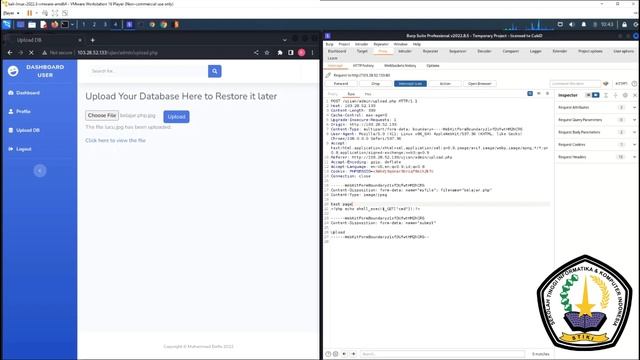Open the VMware Player menu dropdown
The width and height of the screenshot is (640, 360).
coord(11,13)
